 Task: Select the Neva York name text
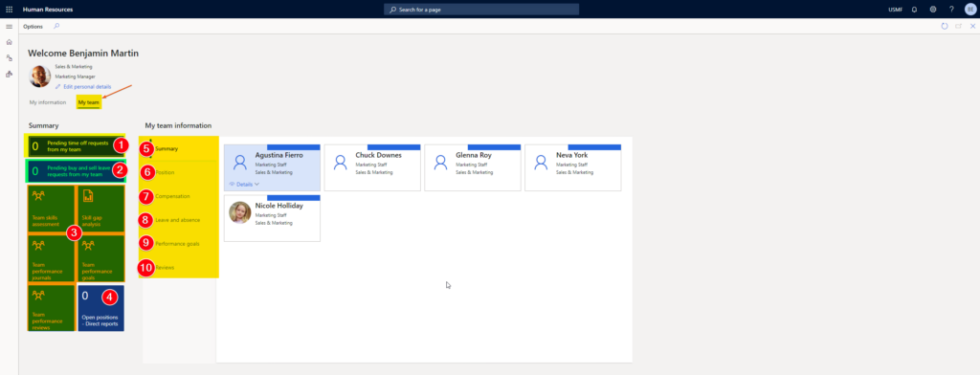(572, 155)
